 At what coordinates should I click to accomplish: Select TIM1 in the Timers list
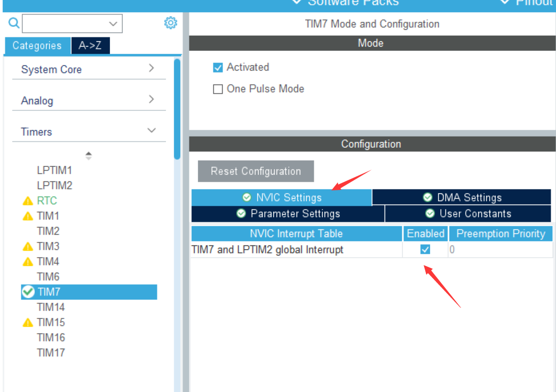(x=48, y=216)
